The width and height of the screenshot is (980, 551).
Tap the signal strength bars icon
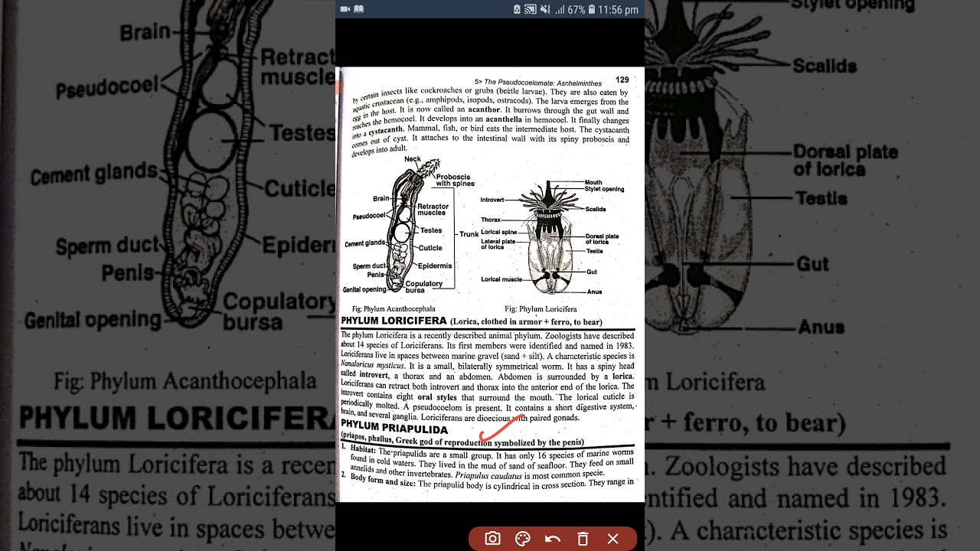tap(560, 9)
